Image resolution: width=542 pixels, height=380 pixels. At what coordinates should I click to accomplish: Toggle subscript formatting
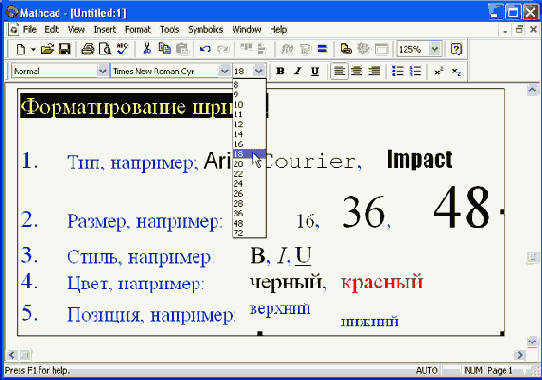pos(456,71)
